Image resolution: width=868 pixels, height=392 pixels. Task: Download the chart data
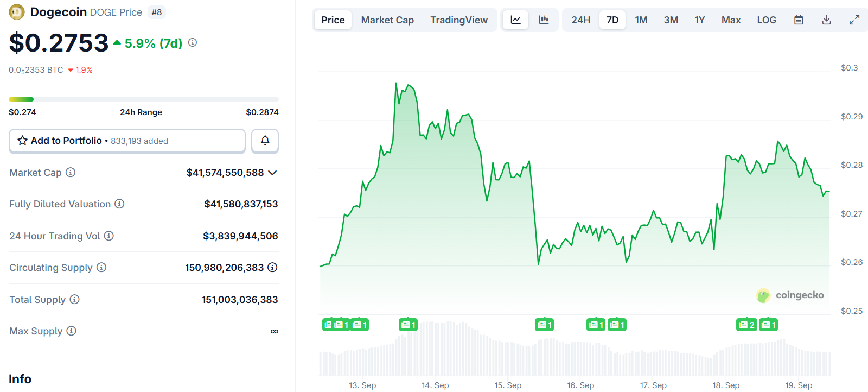[827, 20]
